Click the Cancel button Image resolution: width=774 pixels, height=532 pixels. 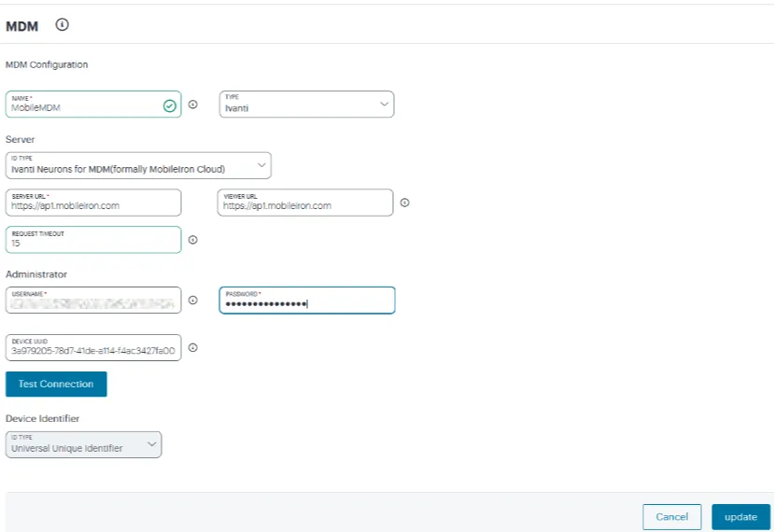[672, 517]
